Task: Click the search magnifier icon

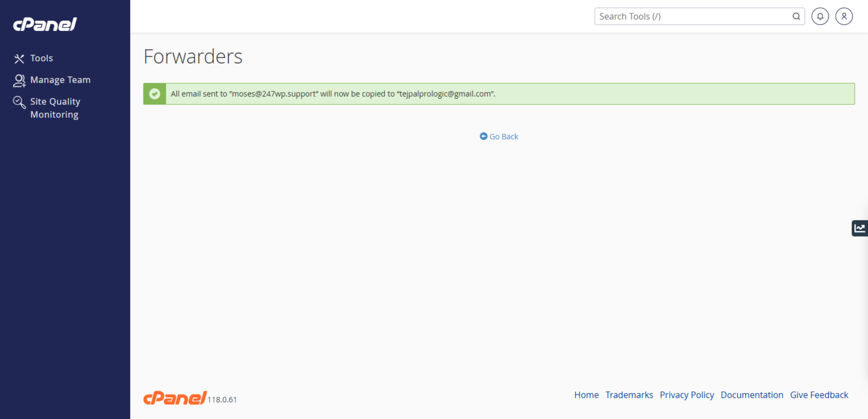Action: [796, 16]
